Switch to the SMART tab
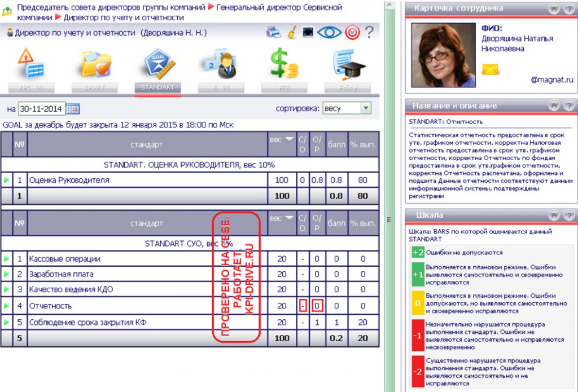Screen dimensions: 578x392 point(94,87)
